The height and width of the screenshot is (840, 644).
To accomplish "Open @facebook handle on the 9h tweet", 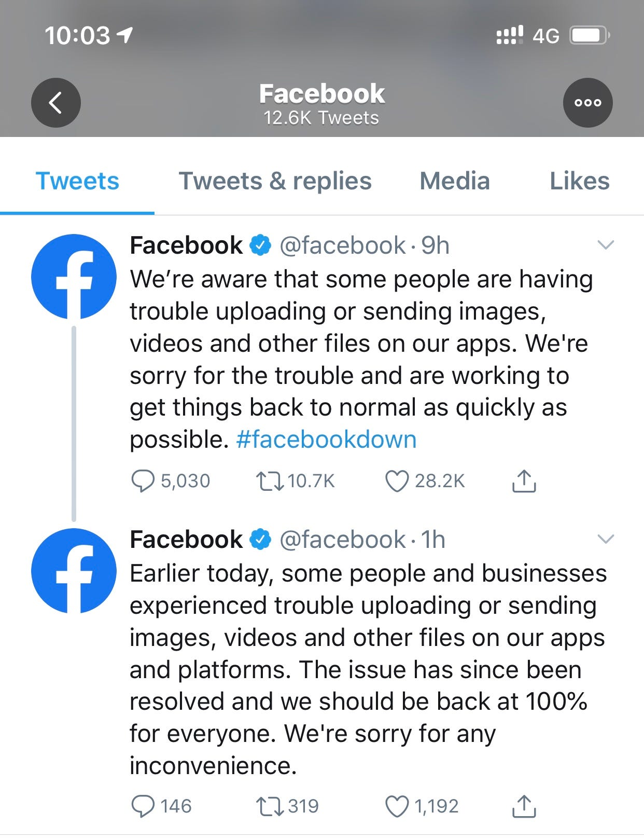I will pos(343,245).
